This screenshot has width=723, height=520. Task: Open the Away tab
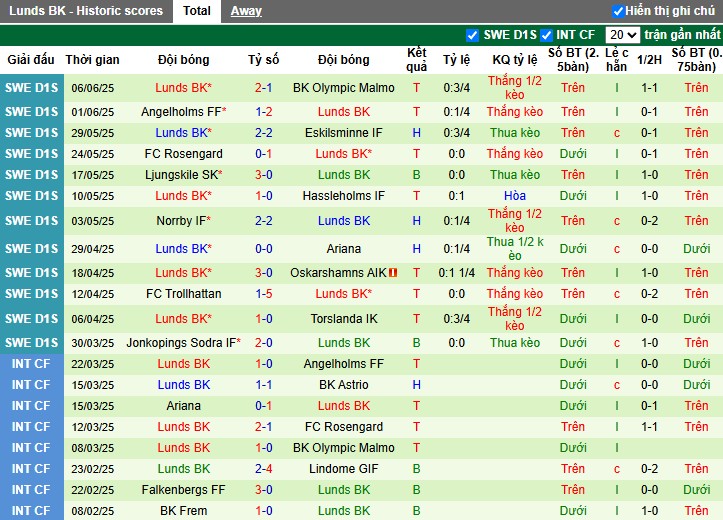point(246,11)
